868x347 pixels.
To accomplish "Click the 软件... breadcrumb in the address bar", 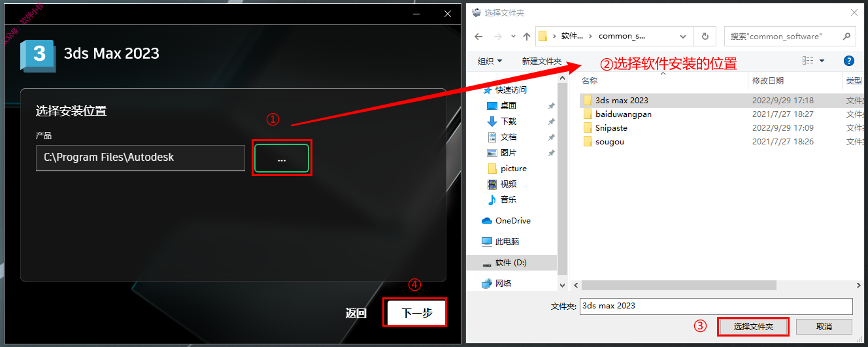I will (571, 36).
